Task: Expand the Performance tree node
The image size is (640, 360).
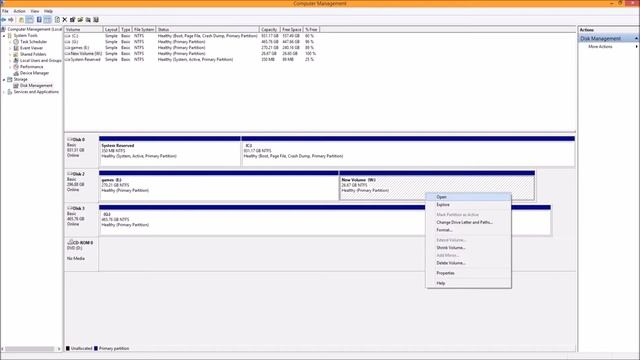Action: (x=10, y=67)
